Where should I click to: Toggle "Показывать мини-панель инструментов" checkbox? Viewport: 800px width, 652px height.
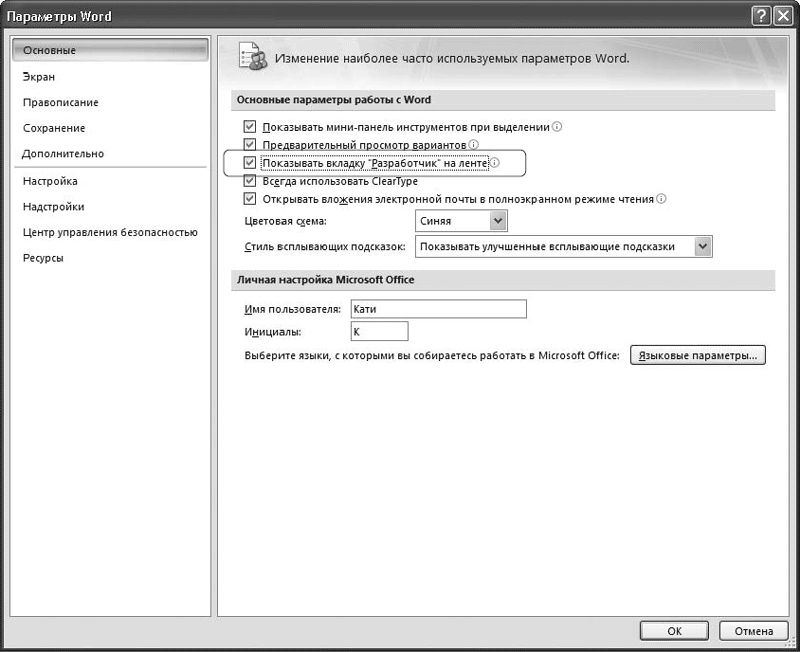coord(250,127)
